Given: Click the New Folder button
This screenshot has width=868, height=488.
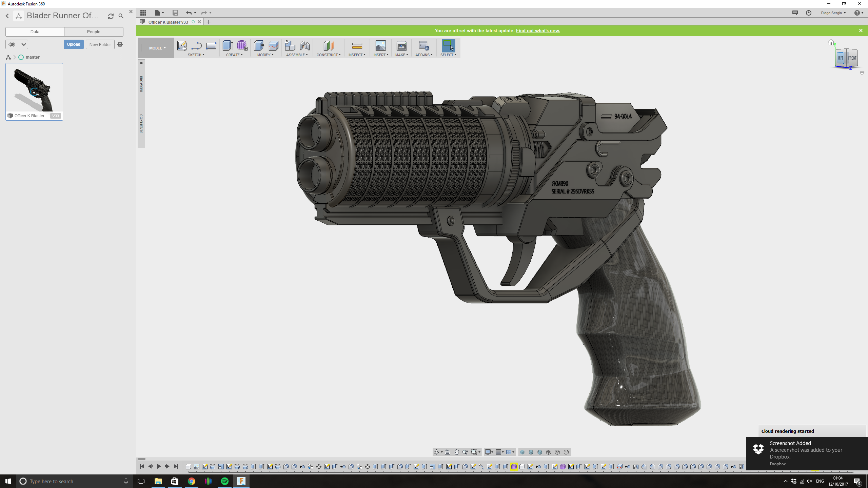Looking at the screenshot, I should pyautogui.click(x=100, y=44).
